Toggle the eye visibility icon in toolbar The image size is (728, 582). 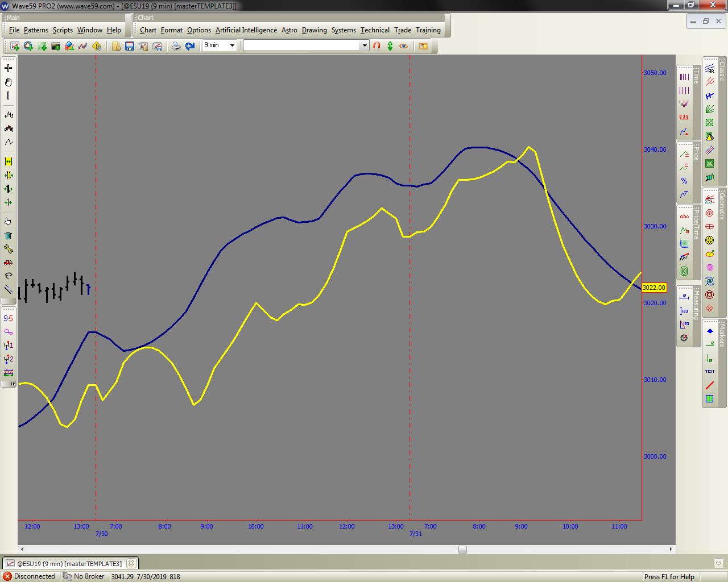404,46
